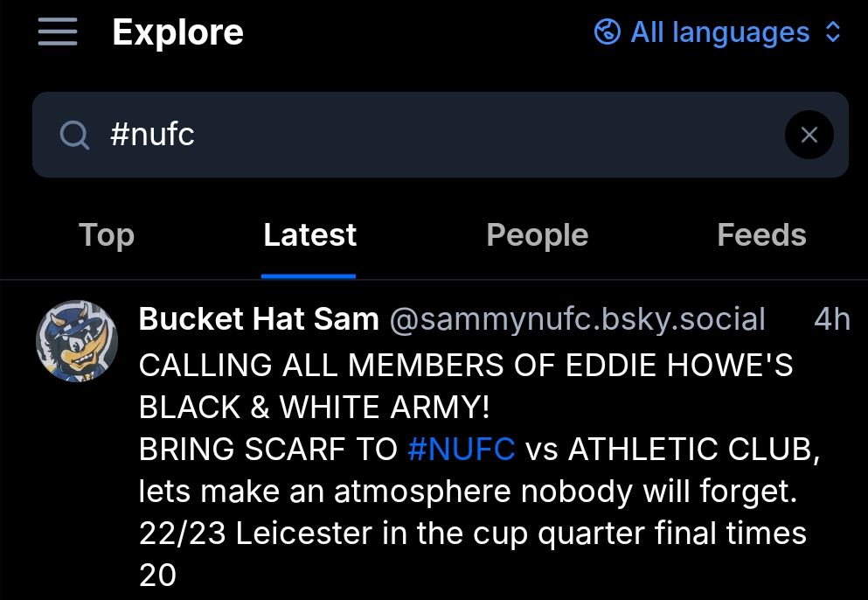This screenshot has height=600, width=868.
Task: Click the blue underline indicator below Latest
Action: [x=309, y=274]
